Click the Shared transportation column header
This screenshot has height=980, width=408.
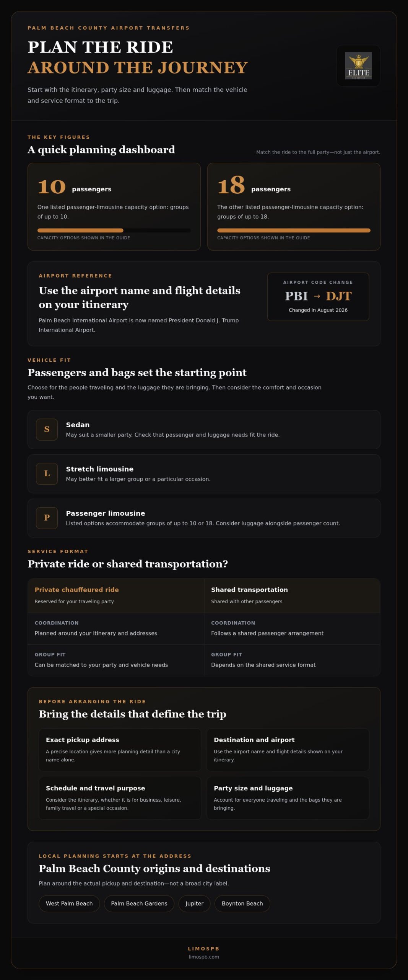pos(292,596)
